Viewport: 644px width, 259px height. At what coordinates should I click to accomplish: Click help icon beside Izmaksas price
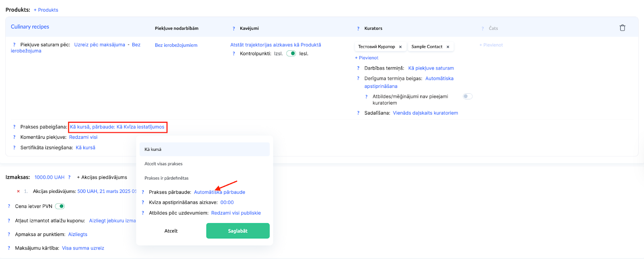coord(69,177)
